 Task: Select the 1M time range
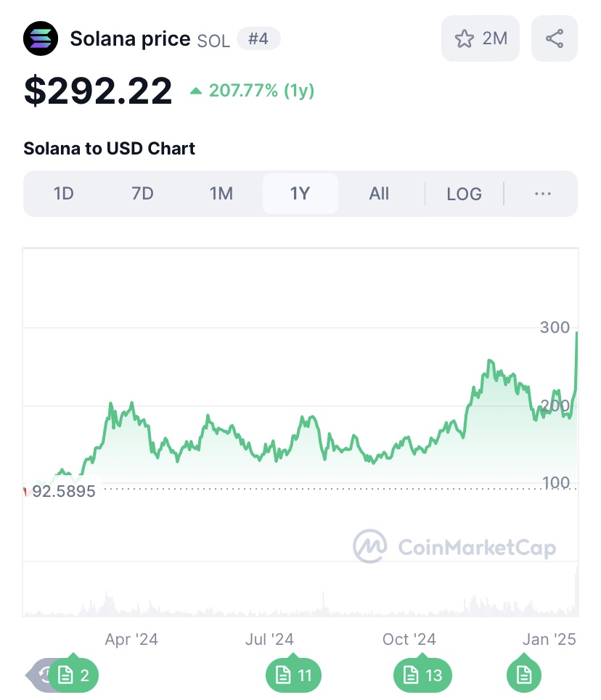[x=221, y=194]
